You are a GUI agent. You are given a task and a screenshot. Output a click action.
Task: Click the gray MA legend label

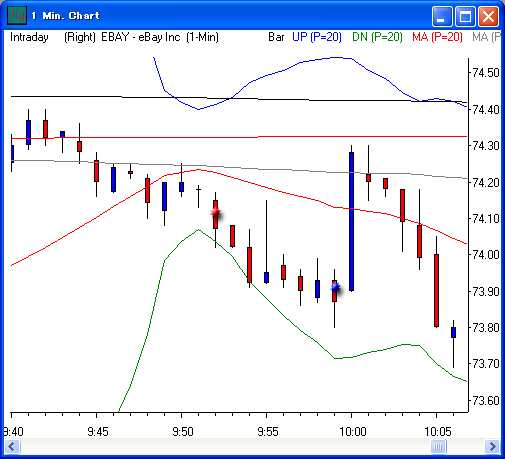coord(486,37)
